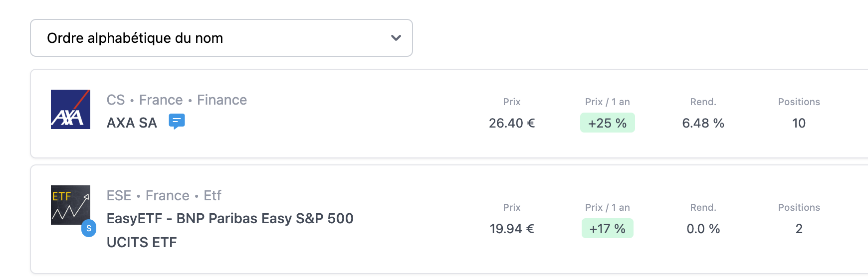The image size is (868, 279).
Task: Click AXA positions count 10
Action: 799,123
